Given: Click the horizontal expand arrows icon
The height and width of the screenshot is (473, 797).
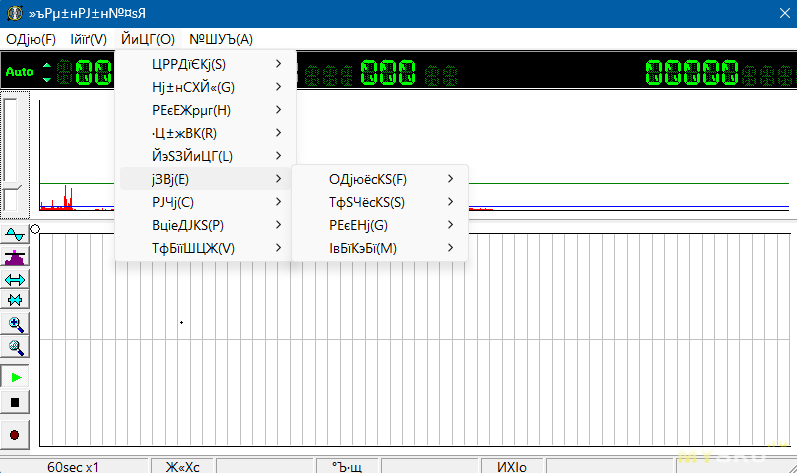Looking at the screenshot, I should 15,279.
